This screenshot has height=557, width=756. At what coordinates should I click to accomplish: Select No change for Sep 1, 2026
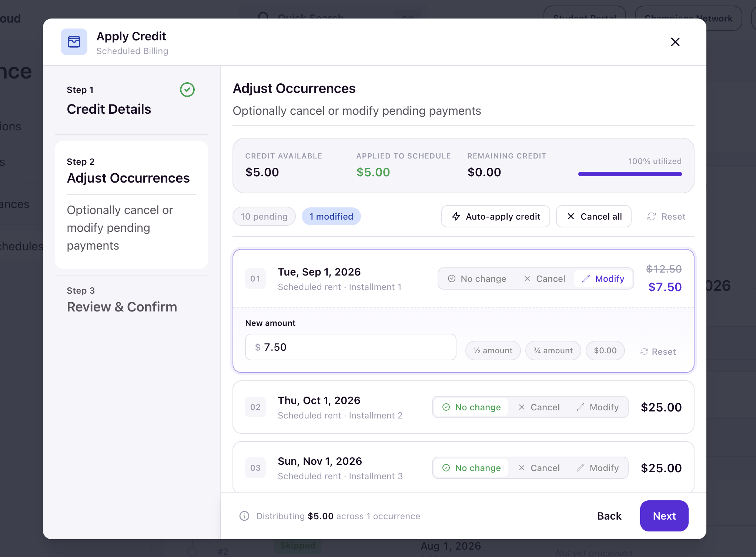477,278
